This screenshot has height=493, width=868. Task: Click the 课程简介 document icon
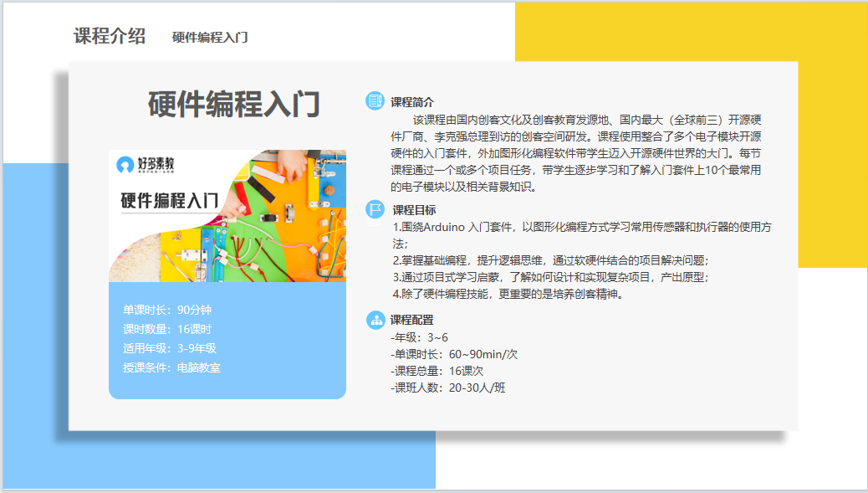point(375,100)
